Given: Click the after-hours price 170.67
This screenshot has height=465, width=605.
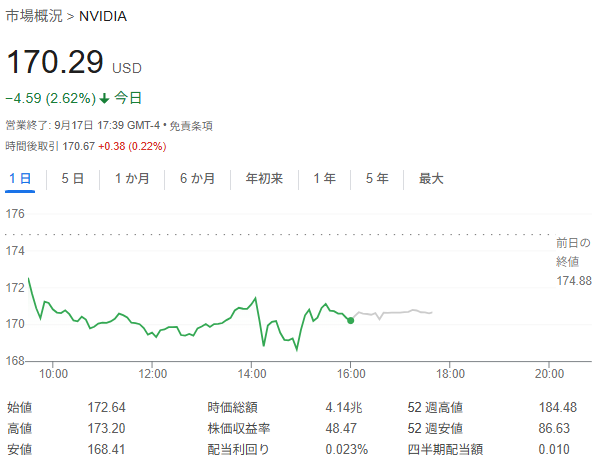Looking at the screenshot, I should coord(78,146).
